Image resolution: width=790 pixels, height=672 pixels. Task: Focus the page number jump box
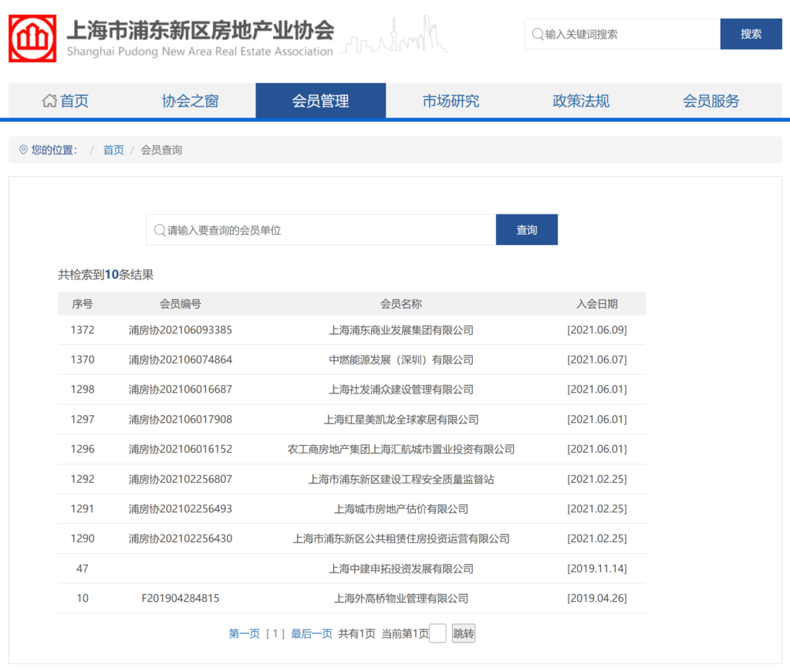[438, 633]
